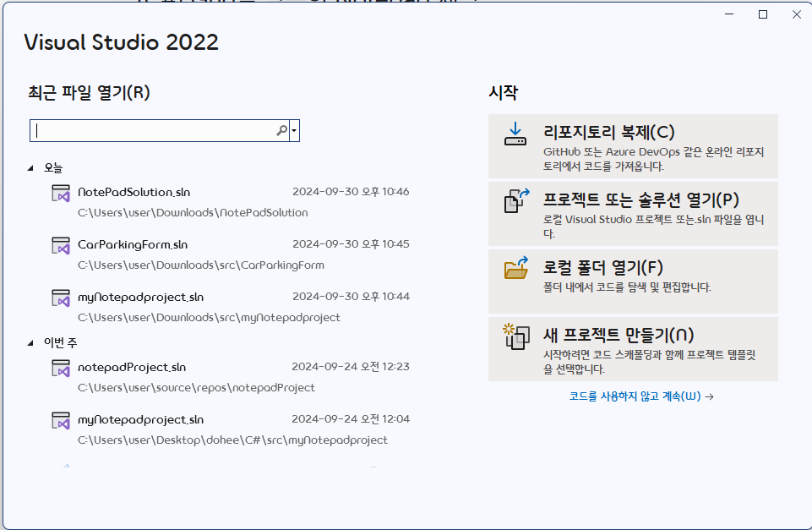812x530 pixels.
Task: Click the timestamp 2024-09-24 오전 12:23
Action: click(351, 367)
